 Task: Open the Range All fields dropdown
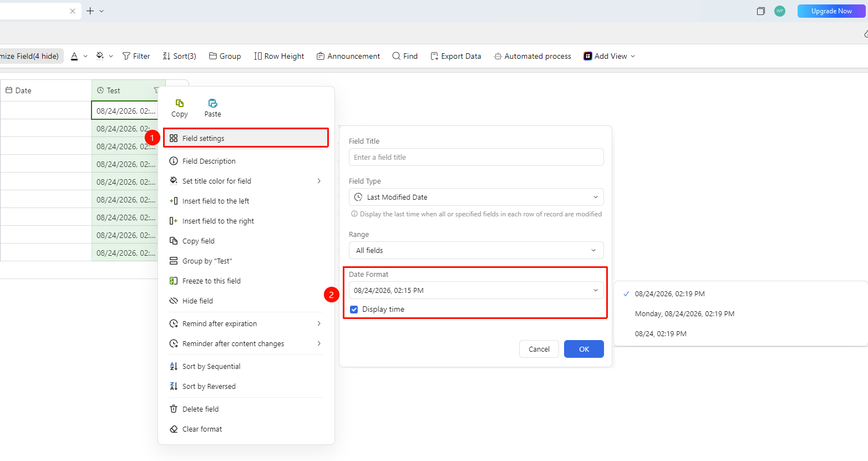[476, 250]
